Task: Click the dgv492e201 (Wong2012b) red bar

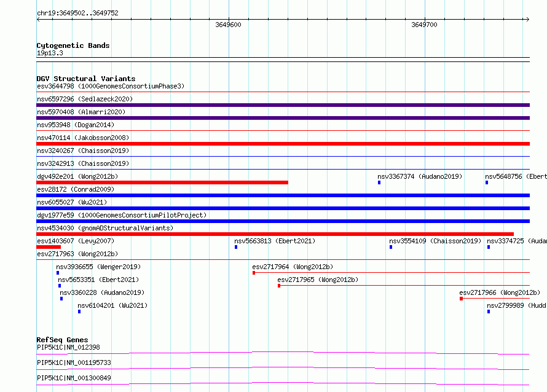Action: pyautogui.click(x=162, y=182)
